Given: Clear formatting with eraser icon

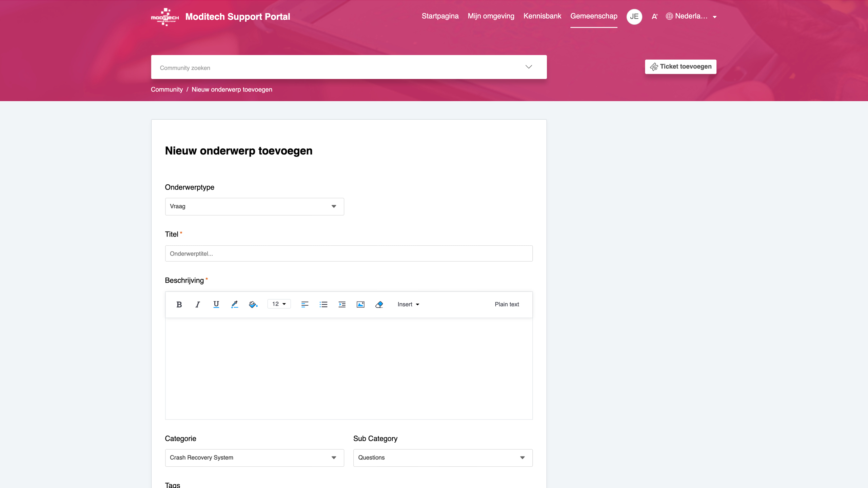Looking at the screenshot, I should (x=379, y=304).
